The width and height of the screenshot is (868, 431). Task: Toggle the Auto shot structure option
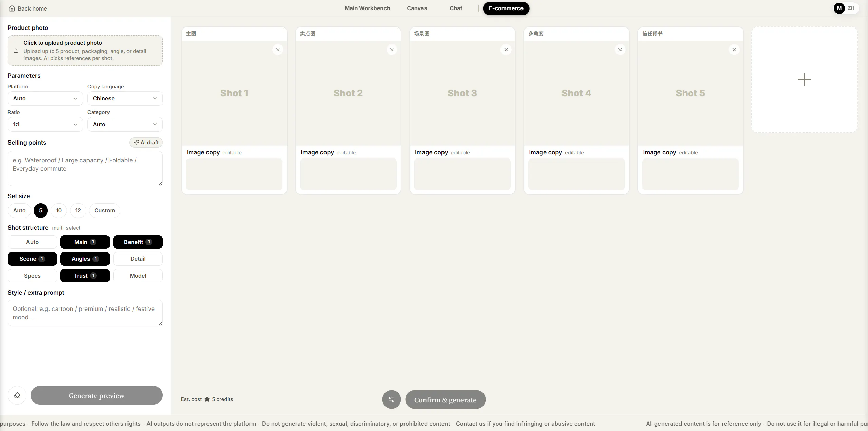pos(32,242)
